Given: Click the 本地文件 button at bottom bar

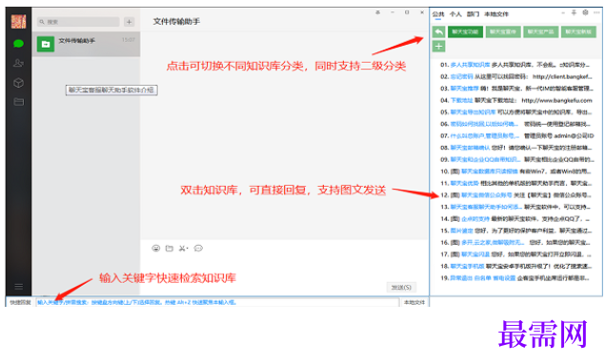Looking at the screenshot, I should pyautogui.click(x=414, y=302).
